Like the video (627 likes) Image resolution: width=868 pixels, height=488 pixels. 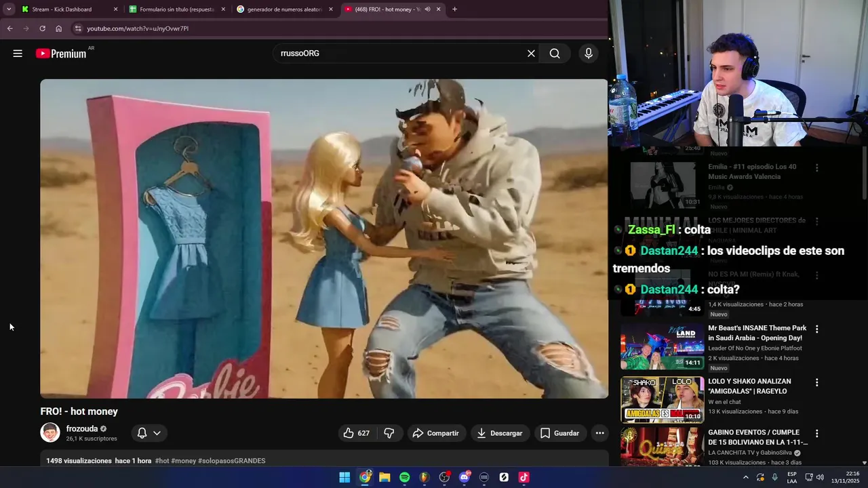pos(357,433)
